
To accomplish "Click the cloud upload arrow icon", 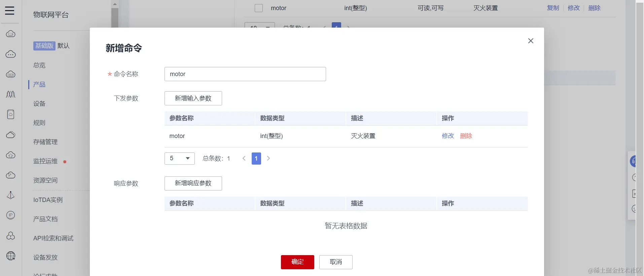I will (11, 155).
